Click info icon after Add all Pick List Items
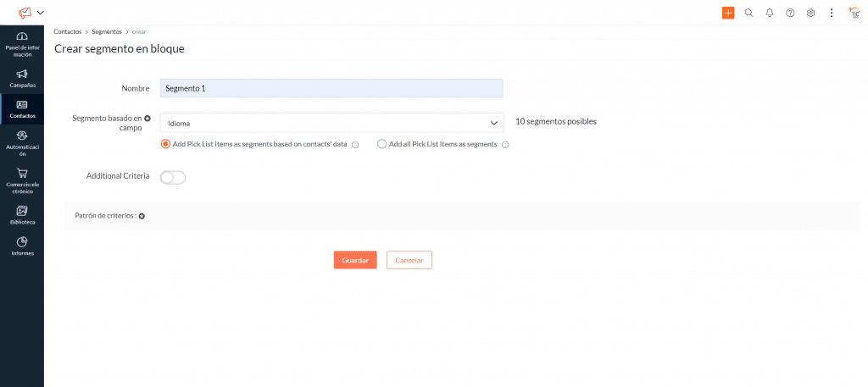Screen dimensions: 868x387 [x=505, y=145]
